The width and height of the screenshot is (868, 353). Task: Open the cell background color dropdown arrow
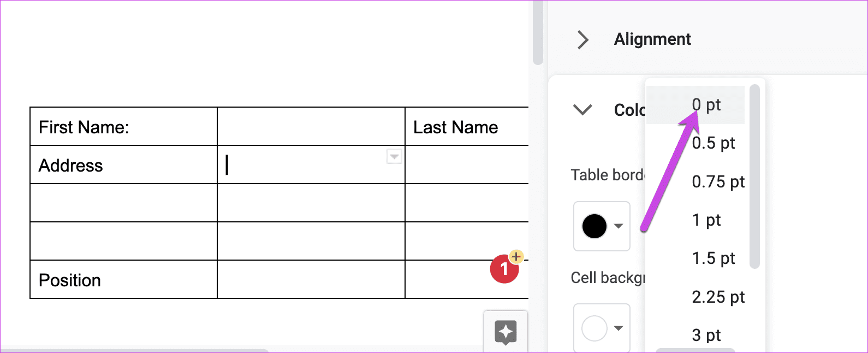619,328
